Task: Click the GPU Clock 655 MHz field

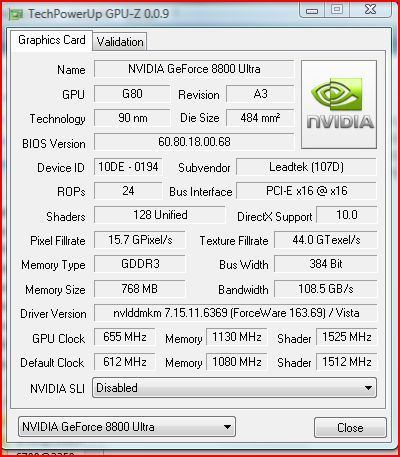Action: (125, 337)
